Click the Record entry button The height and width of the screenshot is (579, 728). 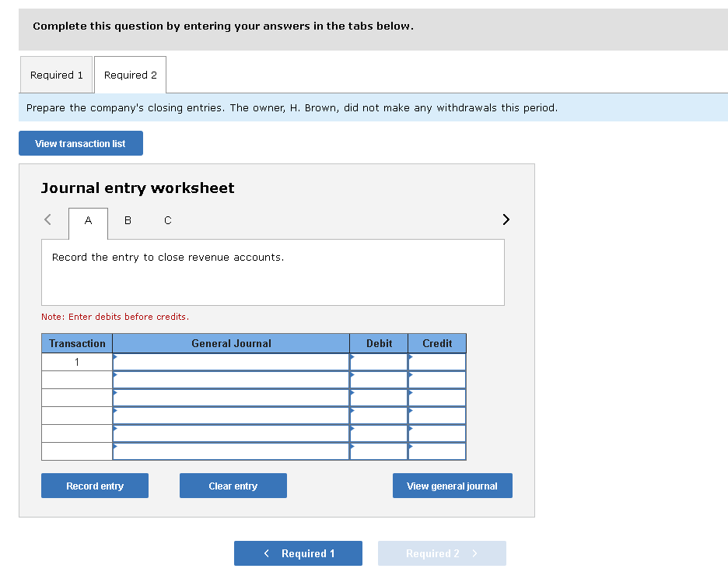[94, 485]
